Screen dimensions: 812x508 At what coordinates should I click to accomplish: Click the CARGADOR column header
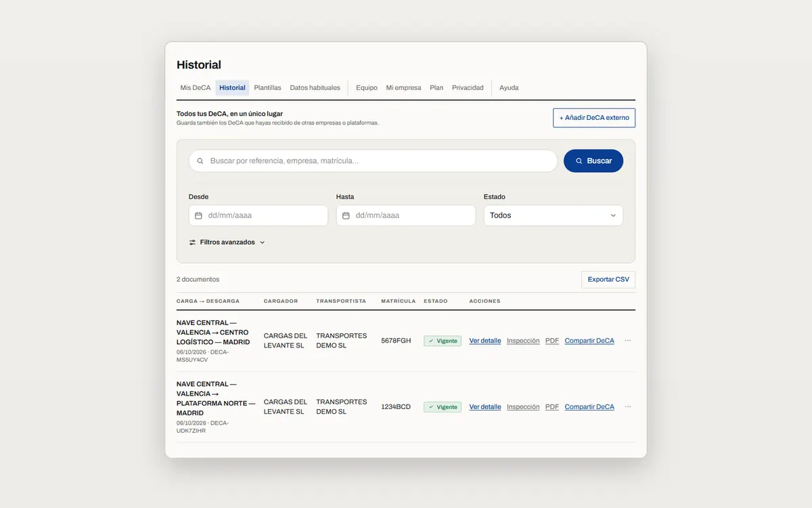click(x=281, y=301)
